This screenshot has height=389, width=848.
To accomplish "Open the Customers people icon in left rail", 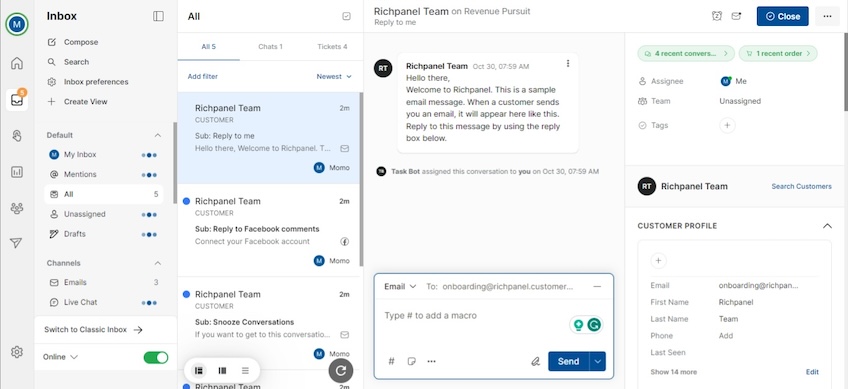I will click(x=17, y=208).
